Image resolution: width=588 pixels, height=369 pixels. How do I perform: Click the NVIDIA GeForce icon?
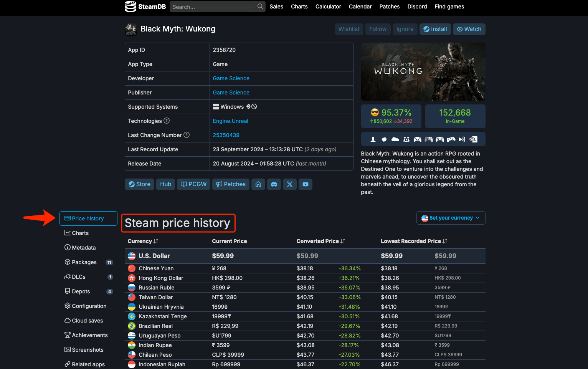coord(474,139)
